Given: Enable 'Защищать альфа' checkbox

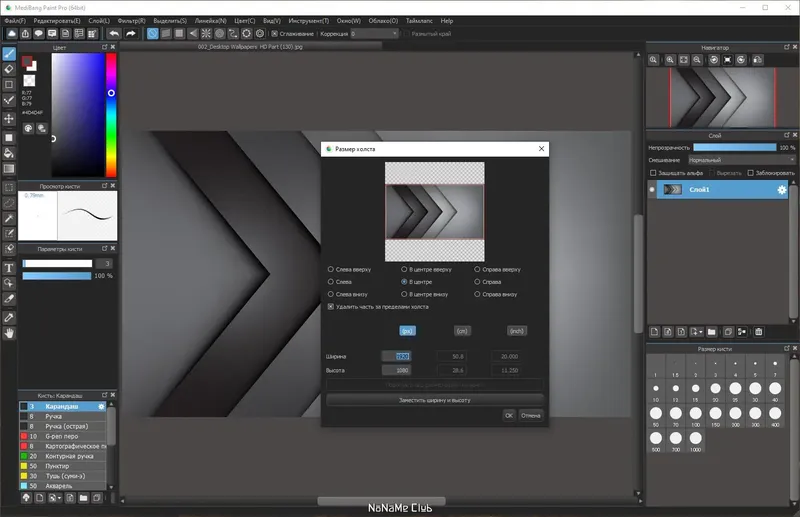Looking at the screenshot, I should (653, 173).
